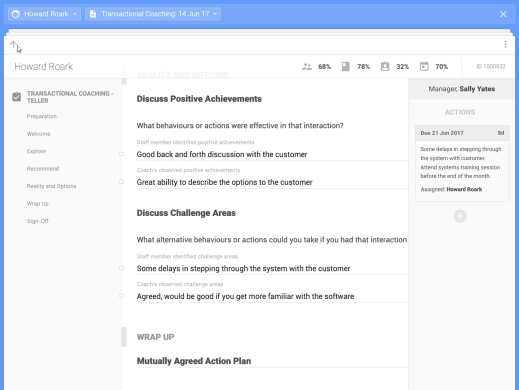The height and width of the screenshot is (390, 519).
Task: Click the portrait badge icon next to 32%
Action: 385,67
